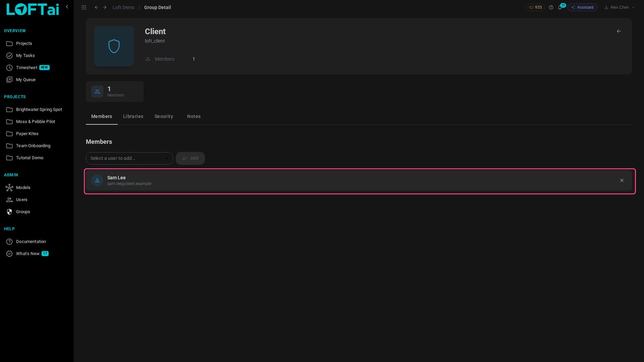The height and width of the screenshot is (362, 644).
Task: Open What's New in the sidebar
Action: (x=27, y=254)
